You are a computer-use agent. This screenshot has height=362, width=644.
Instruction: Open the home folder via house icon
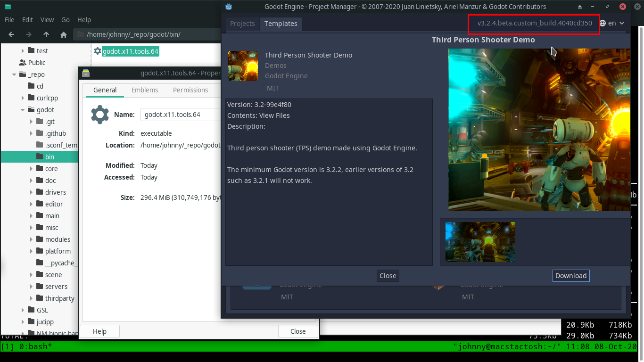coord(64,34)
